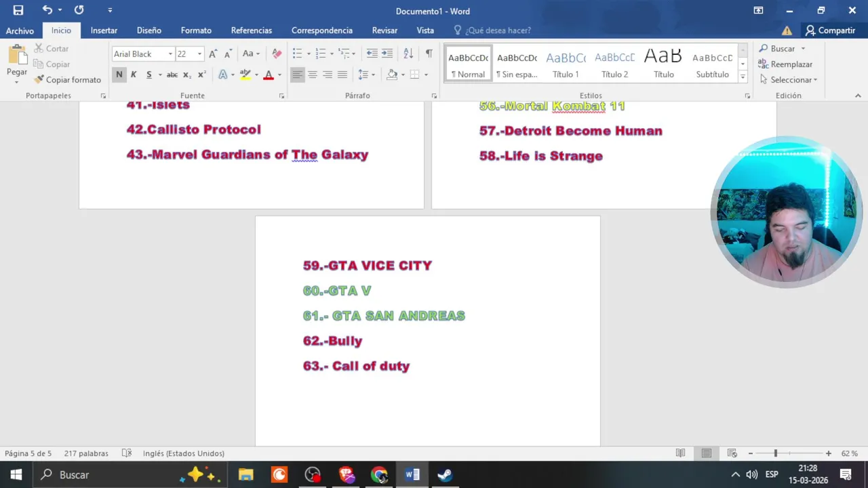
Task: Undo the last action
Action: [x=47, y=10]
